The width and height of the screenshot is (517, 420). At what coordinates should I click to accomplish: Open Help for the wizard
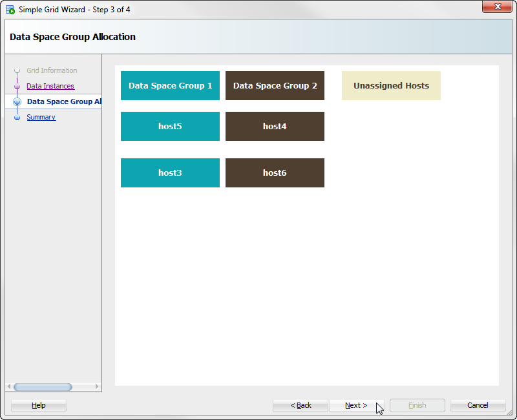[39, 406]
